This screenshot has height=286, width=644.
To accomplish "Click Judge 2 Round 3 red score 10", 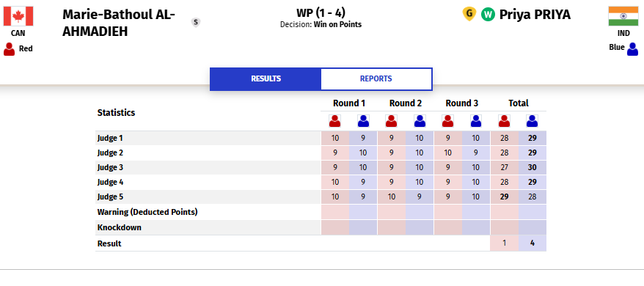I will tap(447, 153).
